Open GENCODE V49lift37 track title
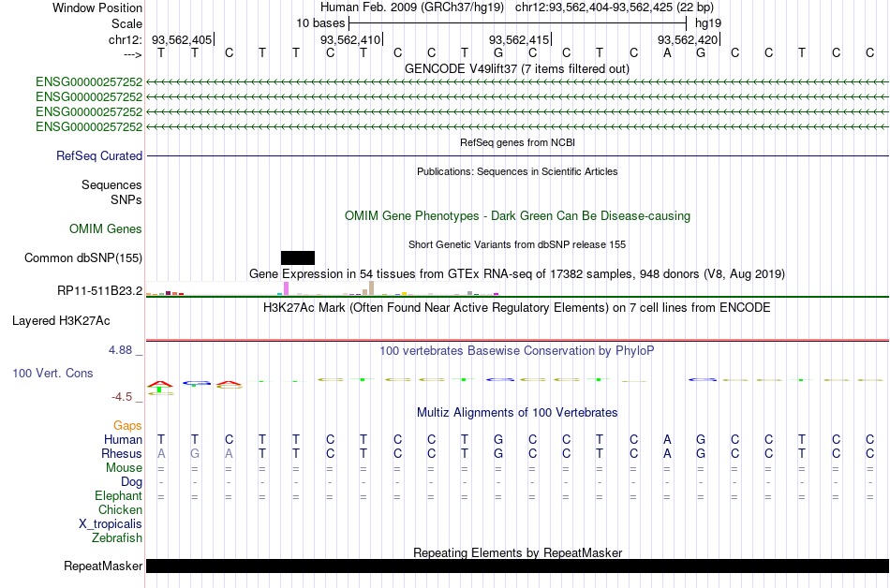The height and width of the screenshot is (588, 890). click(x=517, y=68)
